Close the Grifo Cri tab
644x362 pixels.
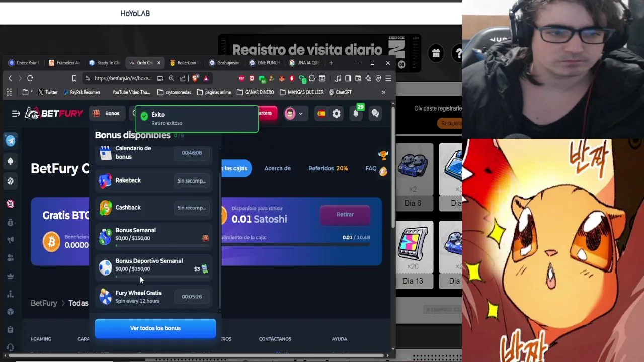pyautogui.click(x=159, y=63)
